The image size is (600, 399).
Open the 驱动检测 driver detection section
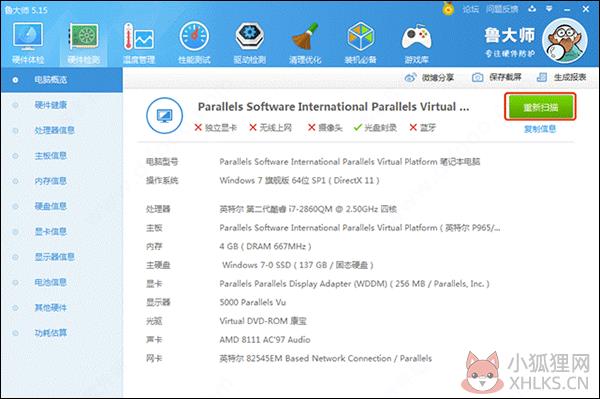[x=249, y=43]
